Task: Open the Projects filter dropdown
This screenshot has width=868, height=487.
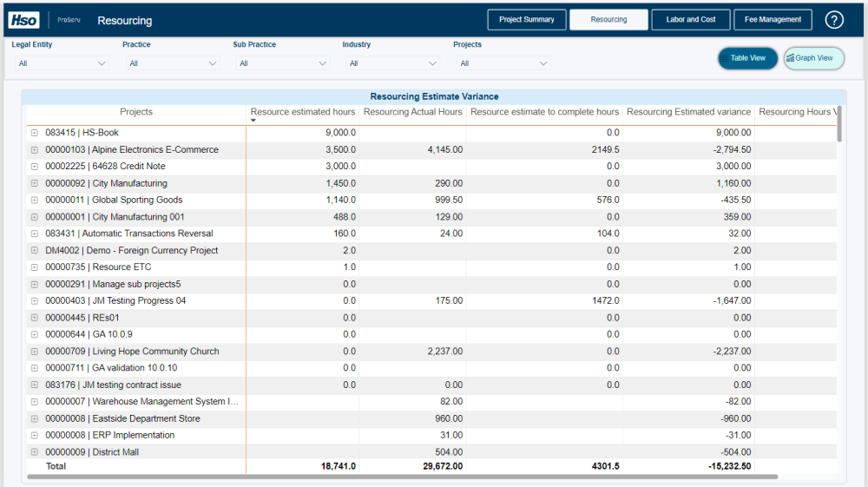Action: [503, 63]
